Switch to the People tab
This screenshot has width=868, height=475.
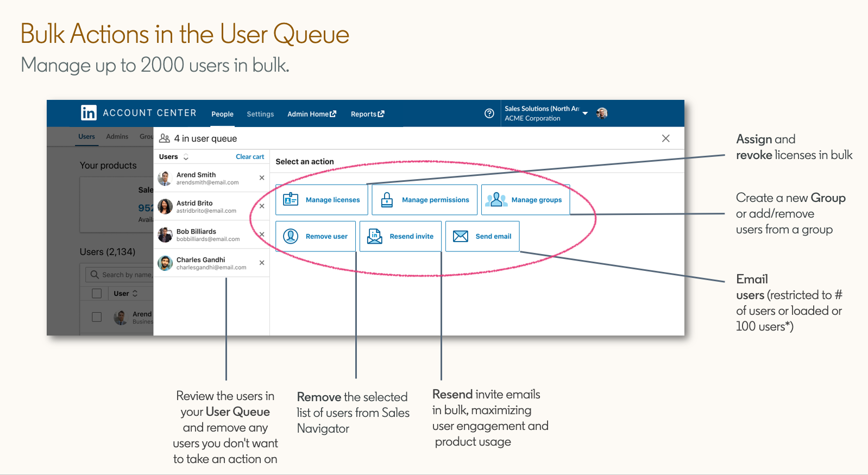[x=222, y=114]
